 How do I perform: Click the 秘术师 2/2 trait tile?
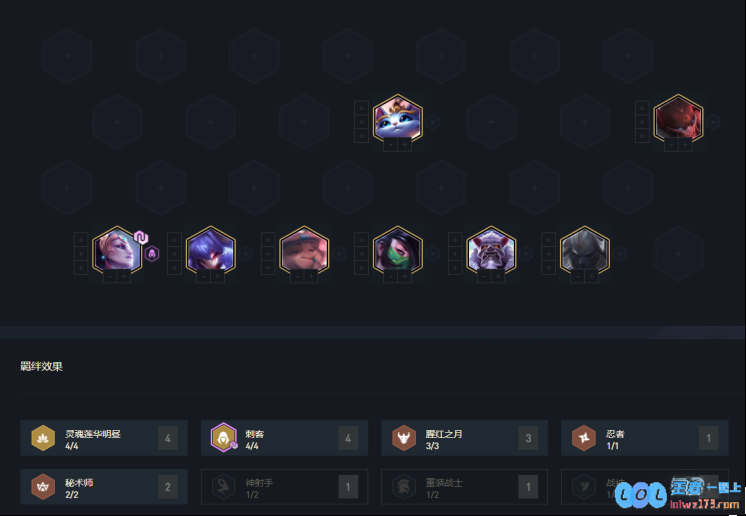click(x=104, y=487)
